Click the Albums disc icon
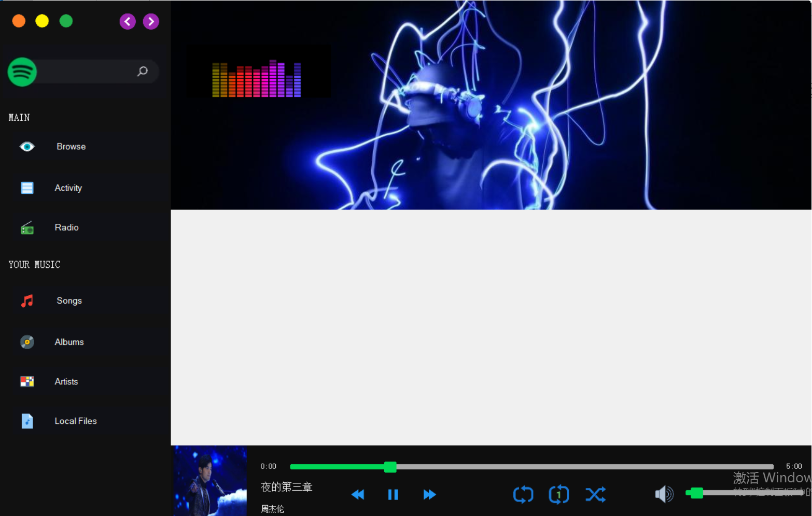The image size is (812, 516). 27,342
